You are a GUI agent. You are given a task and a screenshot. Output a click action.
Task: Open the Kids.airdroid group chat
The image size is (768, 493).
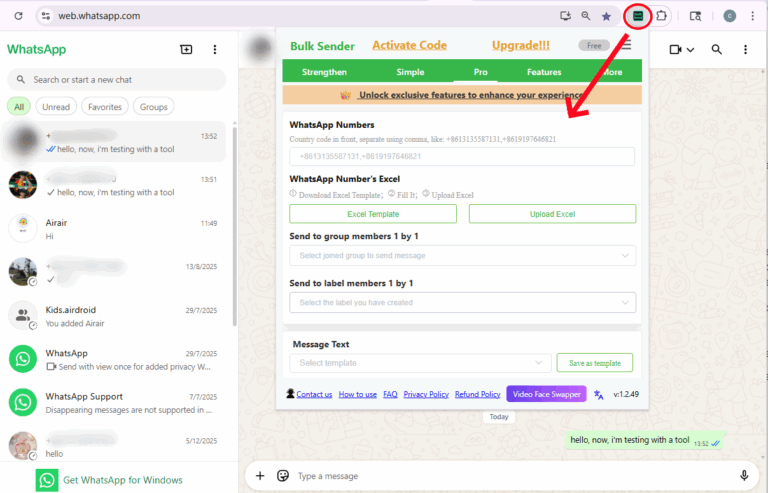(116, 316)
